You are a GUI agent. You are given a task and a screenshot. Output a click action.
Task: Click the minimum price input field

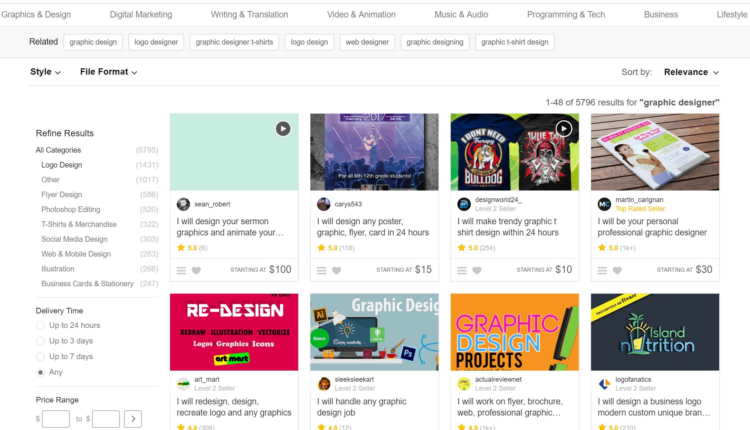click(x=56, y=419)
